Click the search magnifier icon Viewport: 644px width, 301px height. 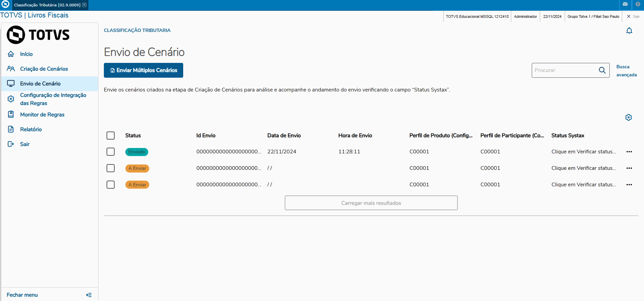(x=602, y=70)
